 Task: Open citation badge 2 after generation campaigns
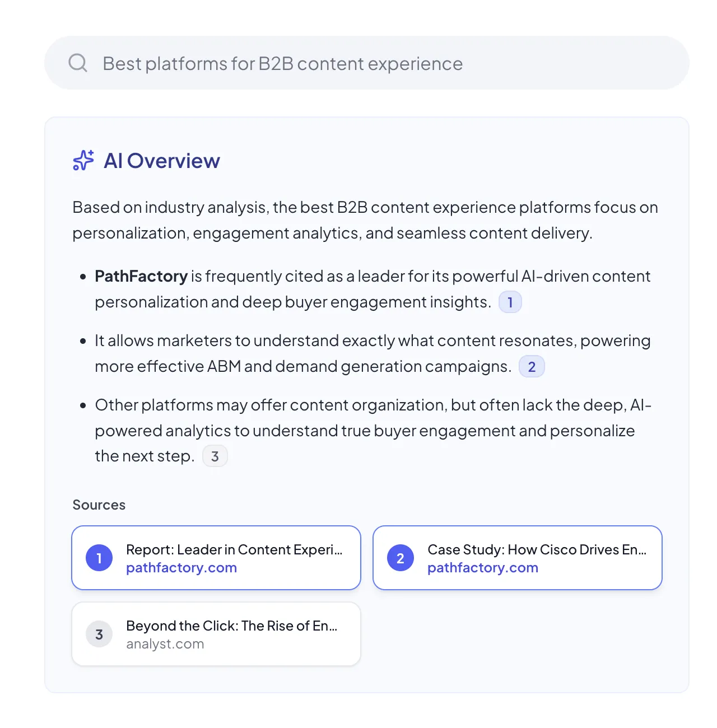click(x=532, y=367)
